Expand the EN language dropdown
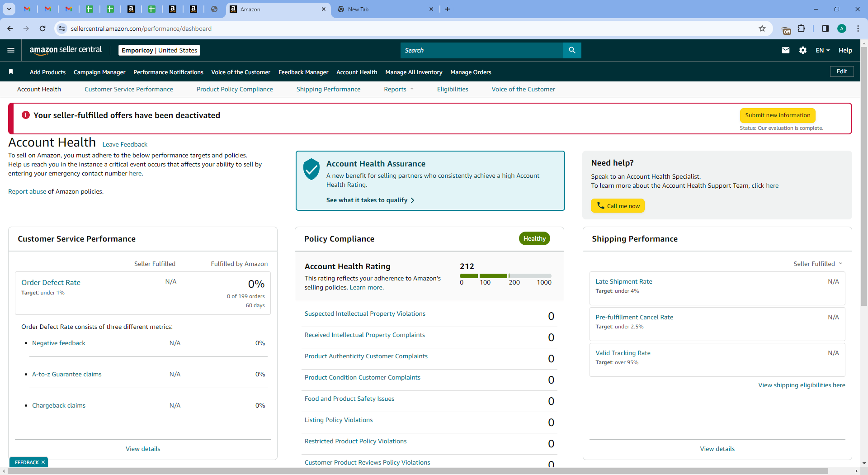This screenshot has height=475, width=868. coord(823,50)
